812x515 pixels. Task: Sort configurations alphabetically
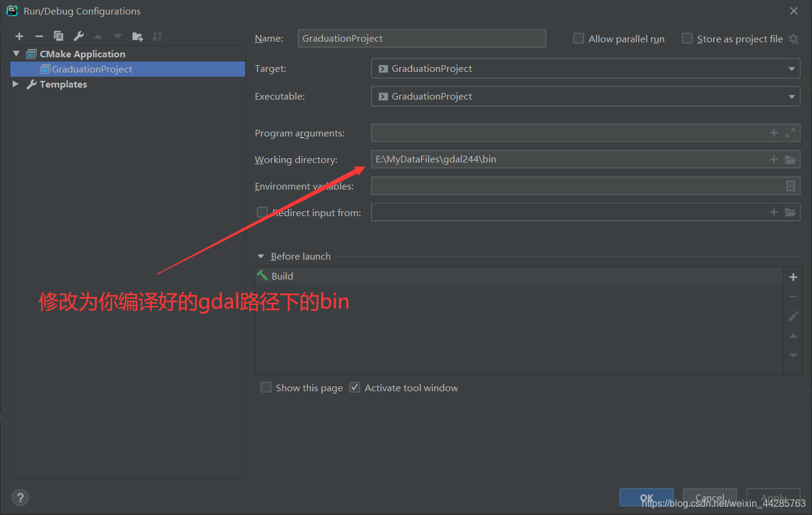(x=157, y=36)
